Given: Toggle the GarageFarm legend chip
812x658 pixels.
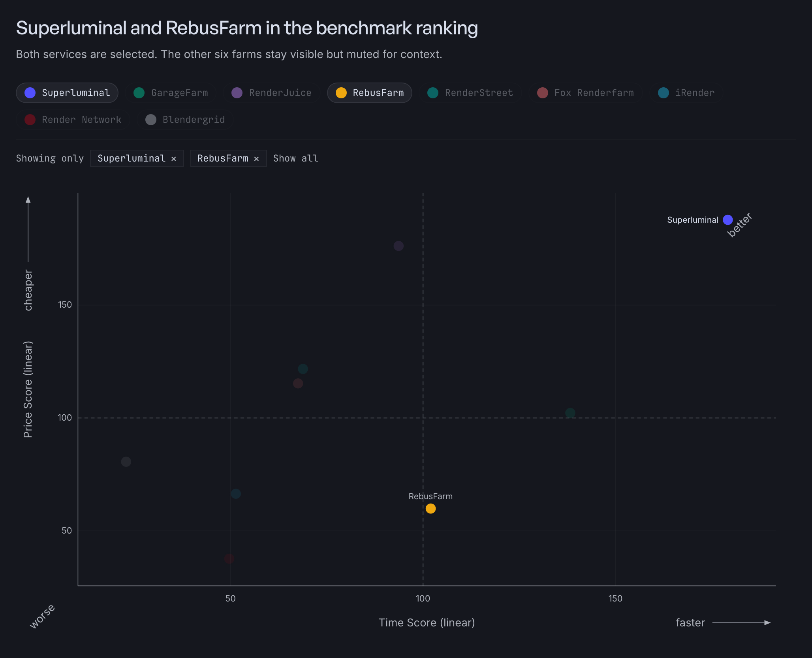Looking at the screenshot, I should point(171,93).
